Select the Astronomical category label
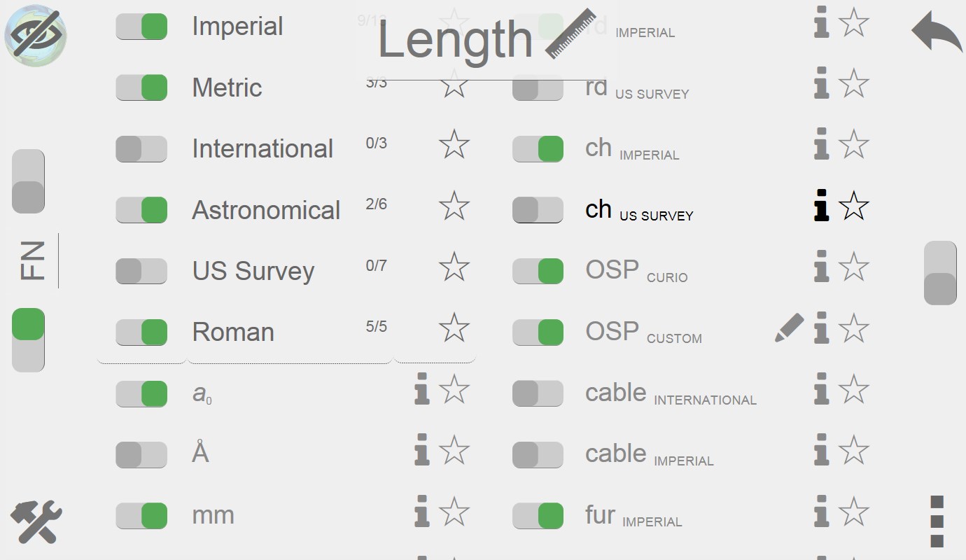Screen dimensions: 966x560 pos(266,210)
